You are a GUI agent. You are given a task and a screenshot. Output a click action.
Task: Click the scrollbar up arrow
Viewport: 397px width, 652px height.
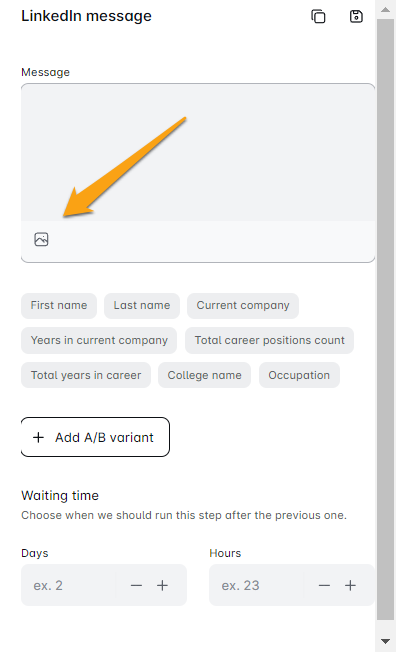coord(386,9)
